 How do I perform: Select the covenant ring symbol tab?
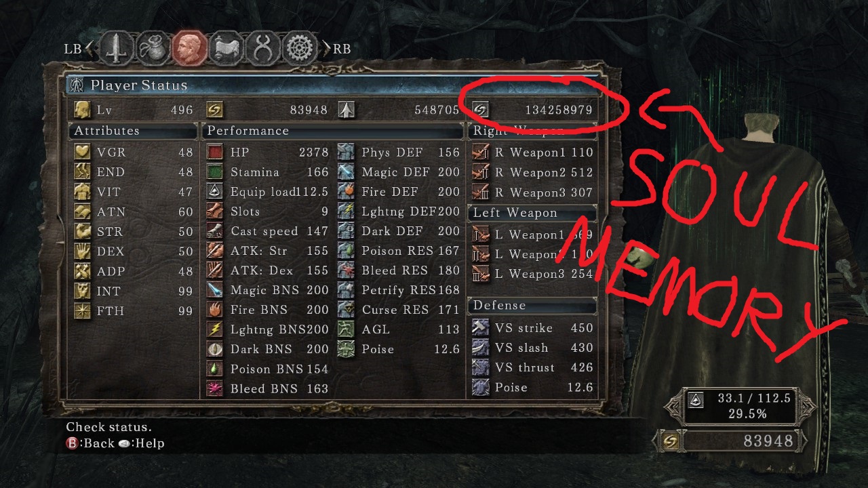[x=263, y=48]
